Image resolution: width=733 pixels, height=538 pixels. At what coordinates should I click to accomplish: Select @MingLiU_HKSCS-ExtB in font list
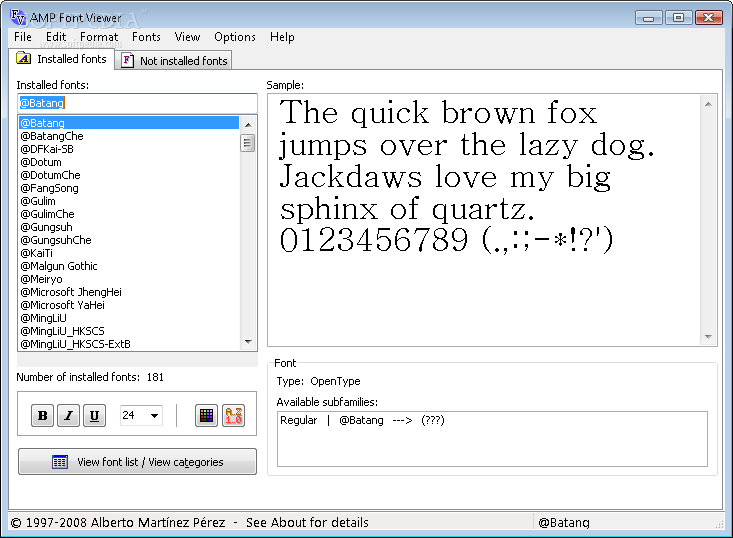[x=129, y=344]
